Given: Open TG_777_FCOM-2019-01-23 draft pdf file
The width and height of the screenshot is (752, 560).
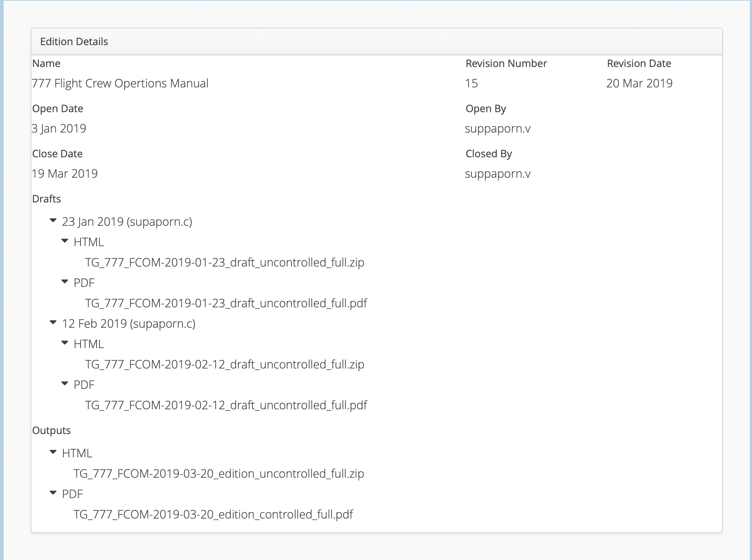Looking at the screenshot, I should tap(226, 303).
